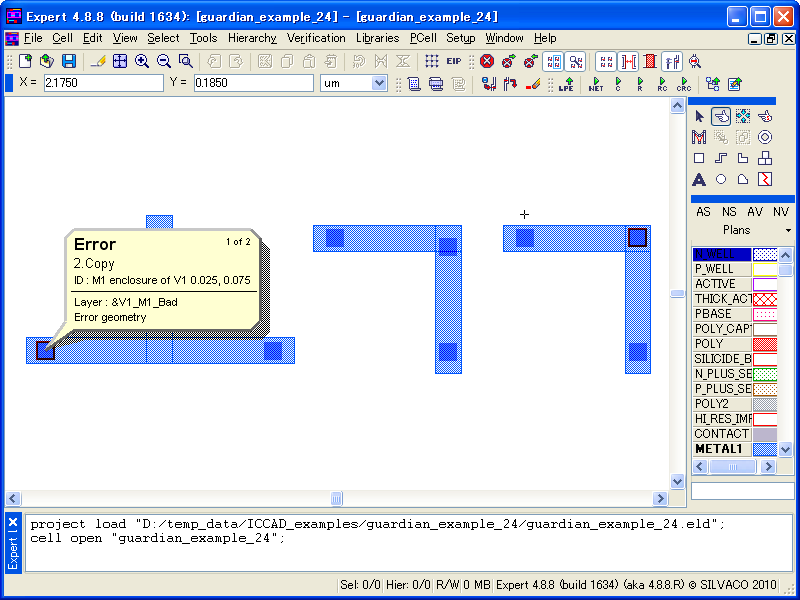Screen dimensions: 800x600
Task: Toggle the NV layer filter
Action: pyautogui.click(x=780, y=212)
